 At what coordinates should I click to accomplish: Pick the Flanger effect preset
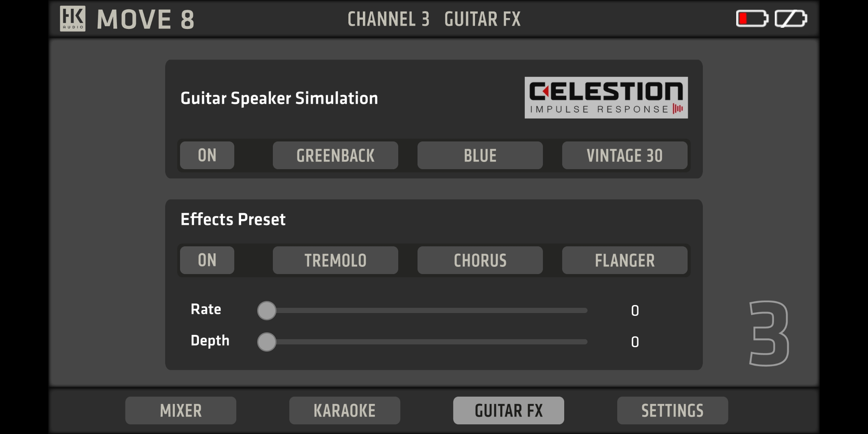[x=624, y=260]
